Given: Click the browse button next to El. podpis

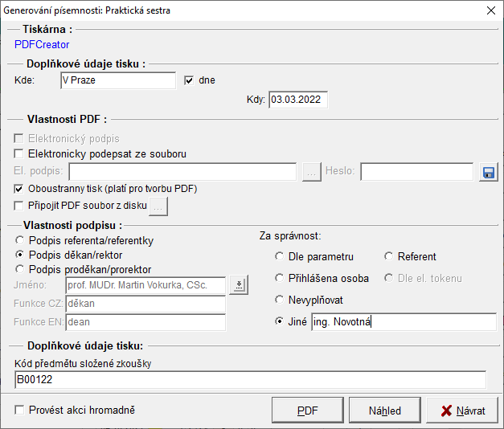Looking at the screenshot, I should (x=312, y=172).
